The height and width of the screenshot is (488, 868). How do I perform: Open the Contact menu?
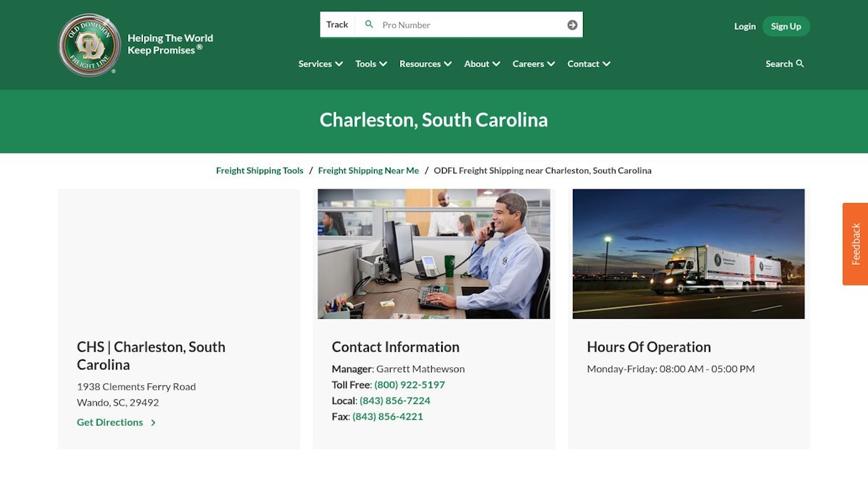pos(589,64)
